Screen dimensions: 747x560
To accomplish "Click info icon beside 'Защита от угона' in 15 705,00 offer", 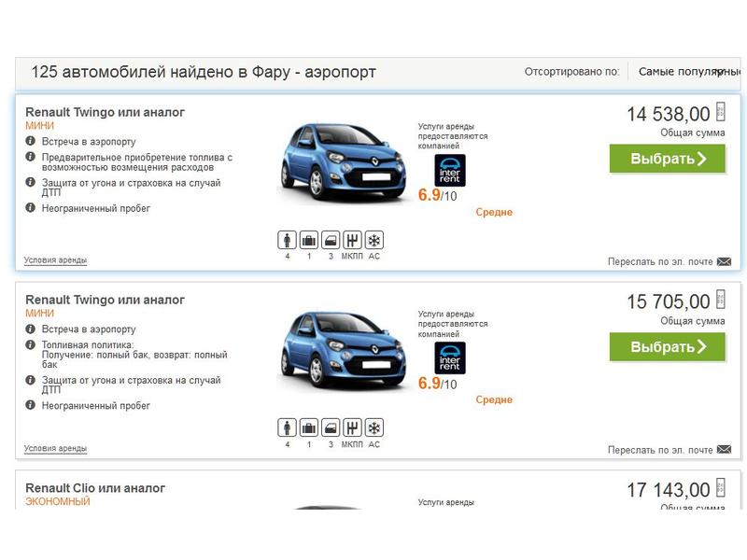I will pos(31,380).
